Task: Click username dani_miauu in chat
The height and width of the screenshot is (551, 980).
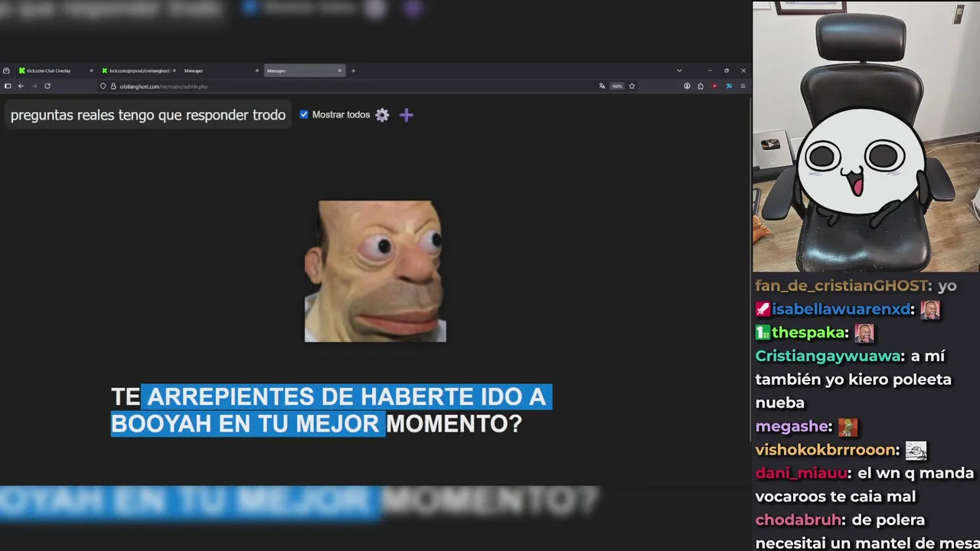Action: (x=802, y=473)
